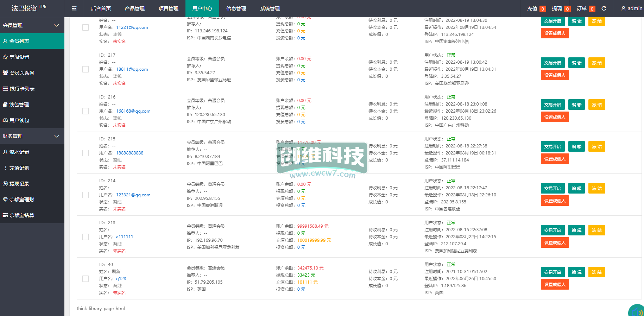Image resolution: width=644 pixels, height=316 pixels.
Task: Freeze the account of user q123
Action: (596, 272)
